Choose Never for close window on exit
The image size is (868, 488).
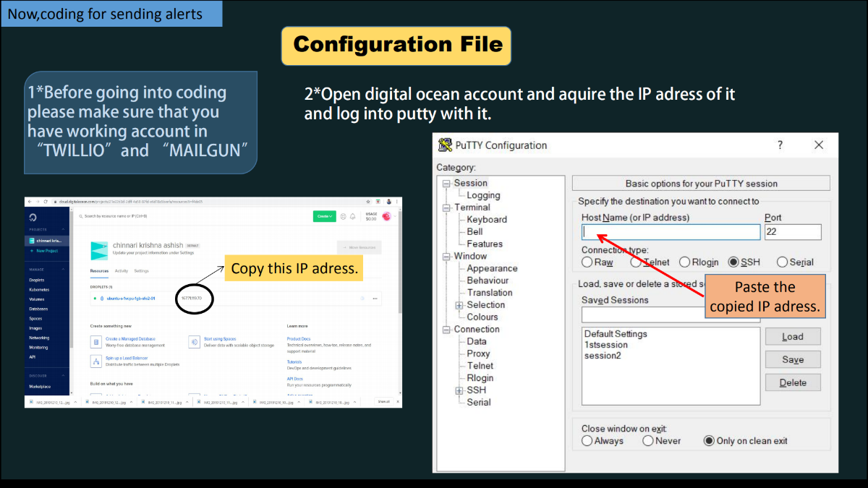pyautogui.click(x=648, y=441)
